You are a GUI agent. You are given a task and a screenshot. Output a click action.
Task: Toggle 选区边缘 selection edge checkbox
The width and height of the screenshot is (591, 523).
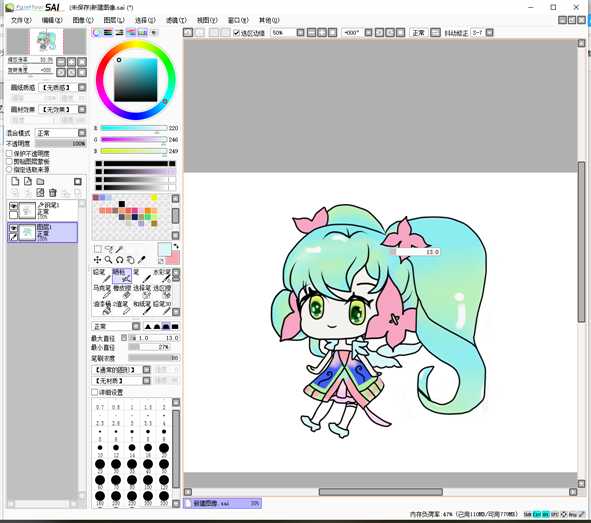(236, 33)
